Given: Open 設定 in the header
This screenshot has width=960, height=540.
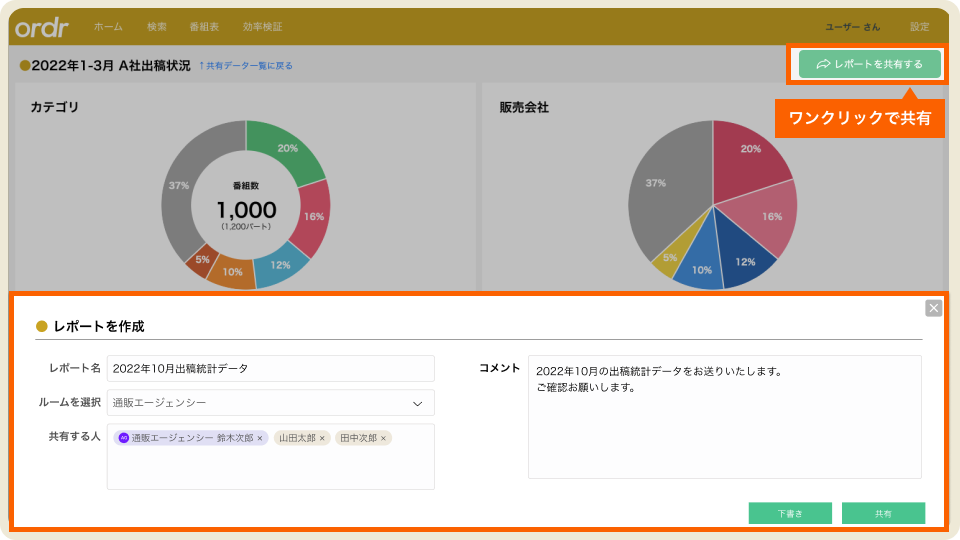Looking at the screenshot, I should point(919,27).
